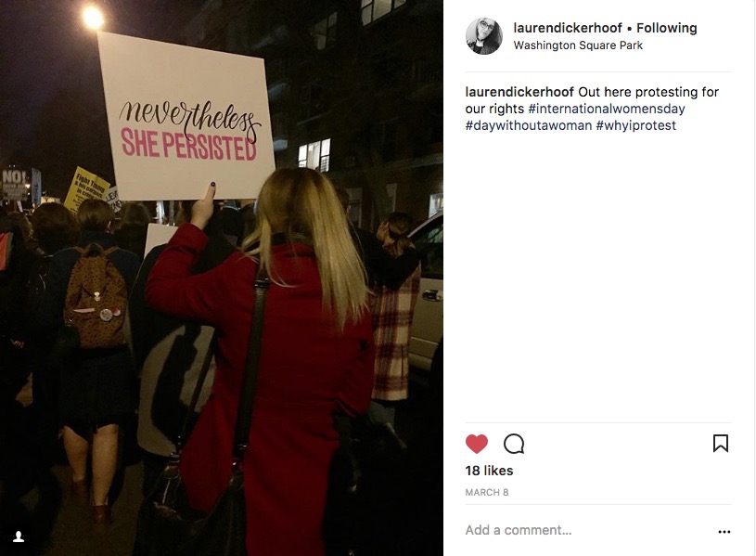Click the brown backpack in the photo

[x=96, y=297]
